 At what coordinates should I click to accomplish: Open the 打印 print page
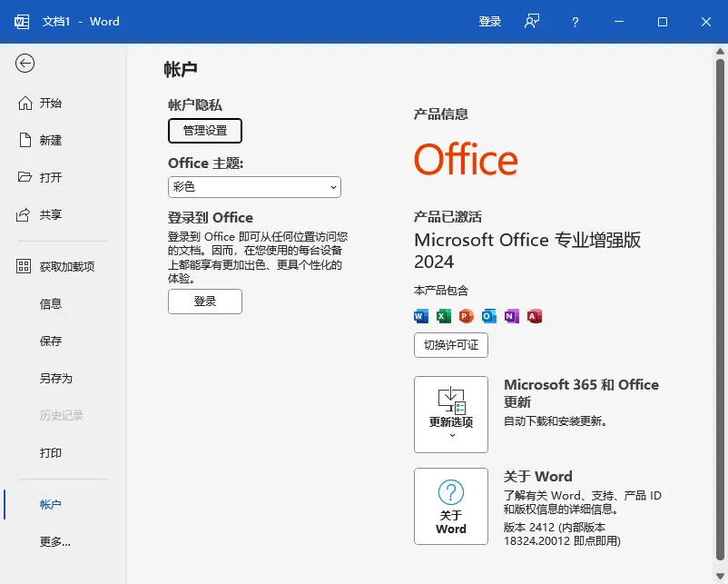click(64, 452)
